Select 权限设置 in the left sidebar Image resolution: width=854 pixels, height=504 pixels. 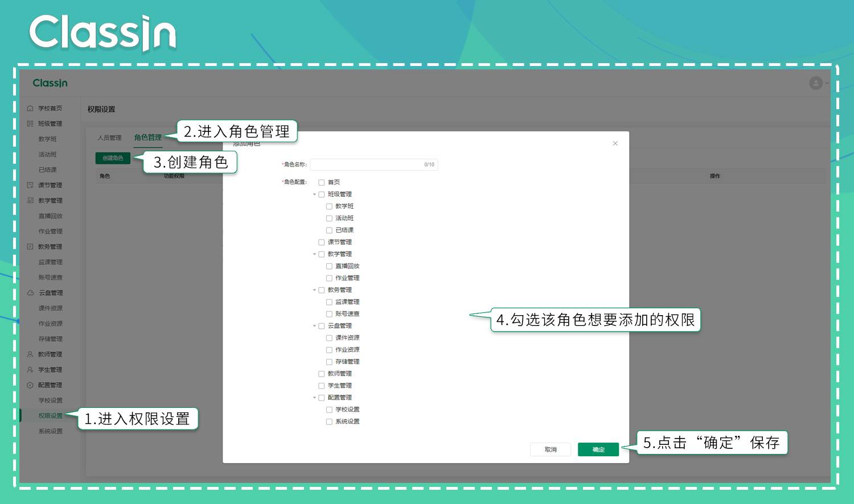(x=51, y=415)
